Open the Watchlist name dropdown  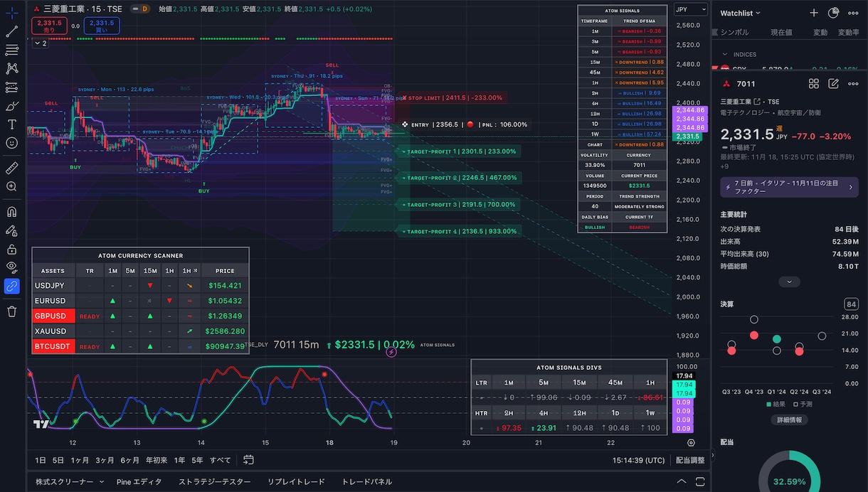740,13
